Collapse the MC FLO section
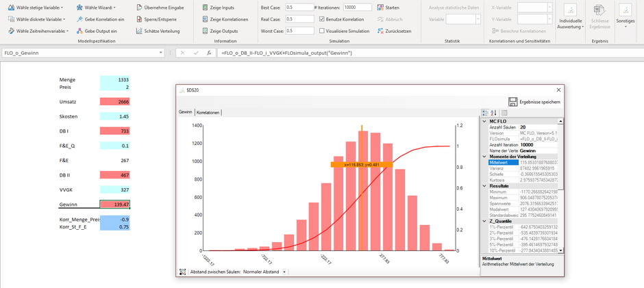This screenshot has width=644, height=288. (x=484, y=122)
